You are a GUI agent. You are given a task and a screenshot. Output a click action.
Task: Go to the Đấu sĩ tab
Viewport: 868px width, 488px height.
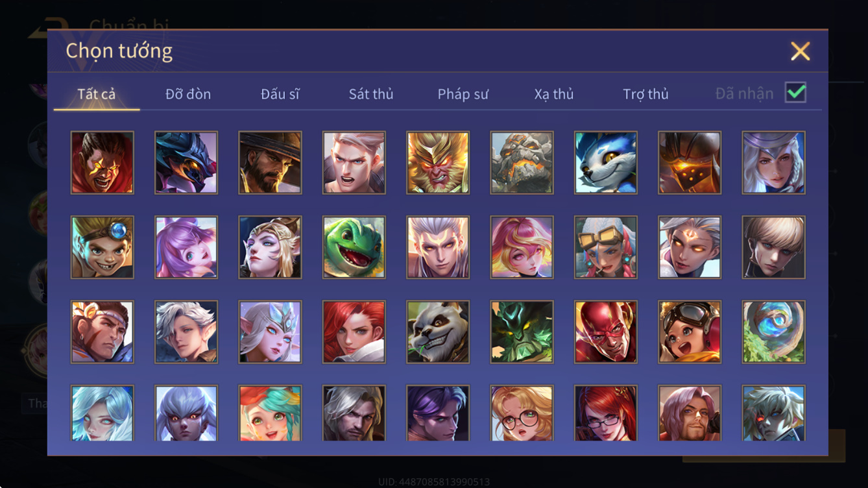point(280,94)
